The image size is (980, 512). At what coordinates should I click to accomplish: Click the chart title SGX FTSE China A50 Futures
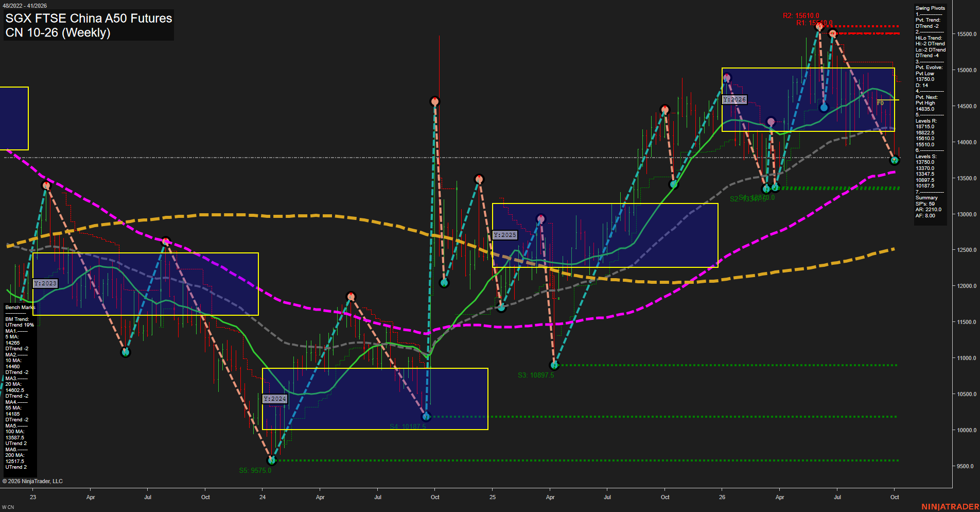89,18
